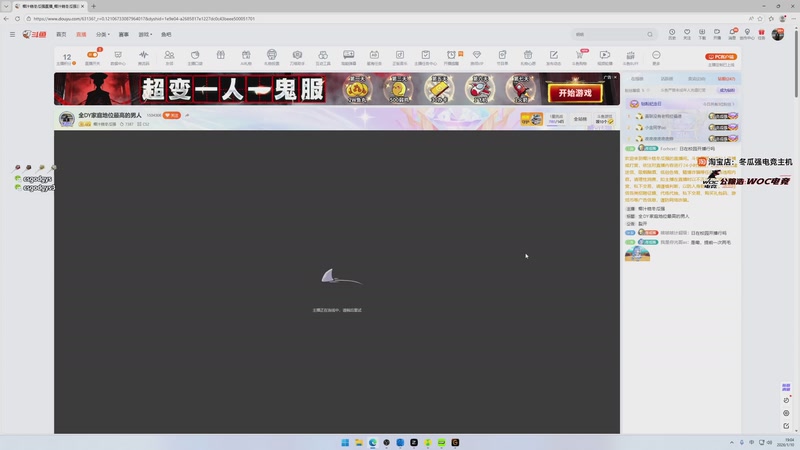Click the pencil post-update icon

(554, 55)
